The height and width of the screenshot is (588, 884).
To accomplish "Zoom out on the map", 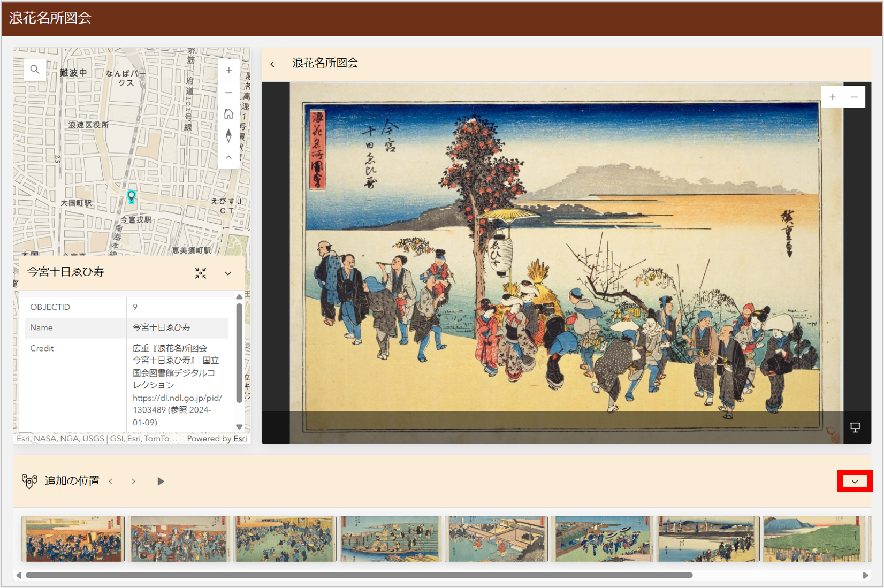I will [228, 93].
